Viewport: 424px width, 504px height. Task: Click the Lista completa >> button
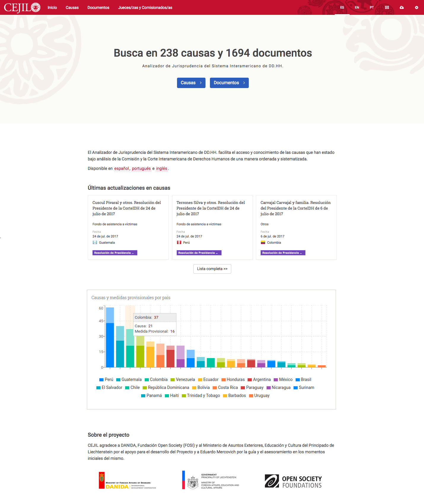pyautogui.click(x=212, y=269)
